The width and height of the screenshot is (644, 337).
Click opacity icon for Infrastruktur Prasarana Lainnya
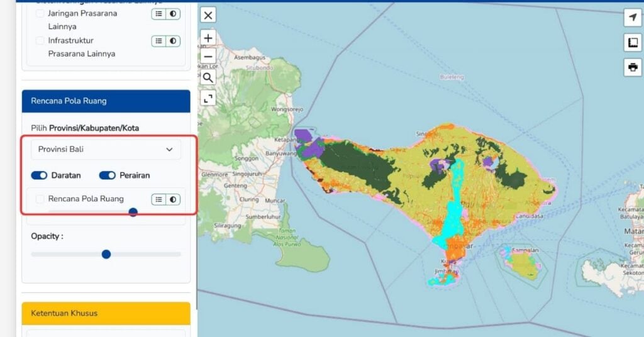click(173, 41)
